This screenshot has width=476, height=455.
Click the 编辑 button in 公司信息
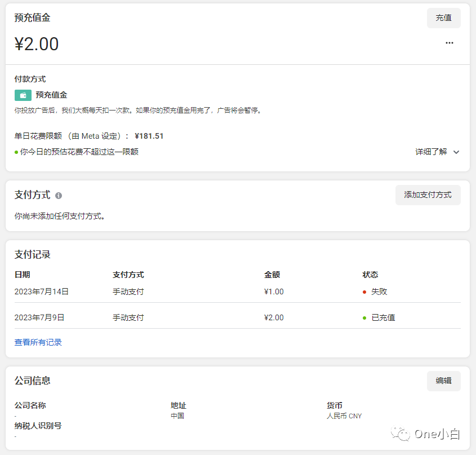443,381
